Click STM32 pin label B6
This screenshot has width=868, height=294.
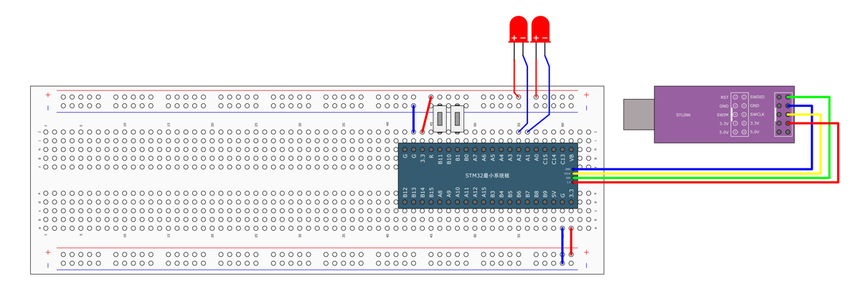point(519,194)
